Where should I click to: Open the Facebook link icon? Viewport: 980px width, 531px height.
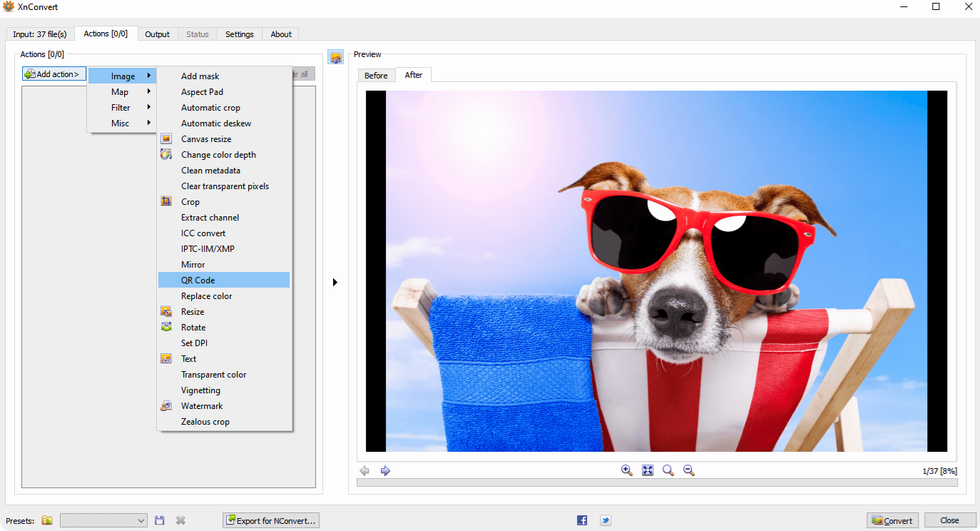[582, 520]
